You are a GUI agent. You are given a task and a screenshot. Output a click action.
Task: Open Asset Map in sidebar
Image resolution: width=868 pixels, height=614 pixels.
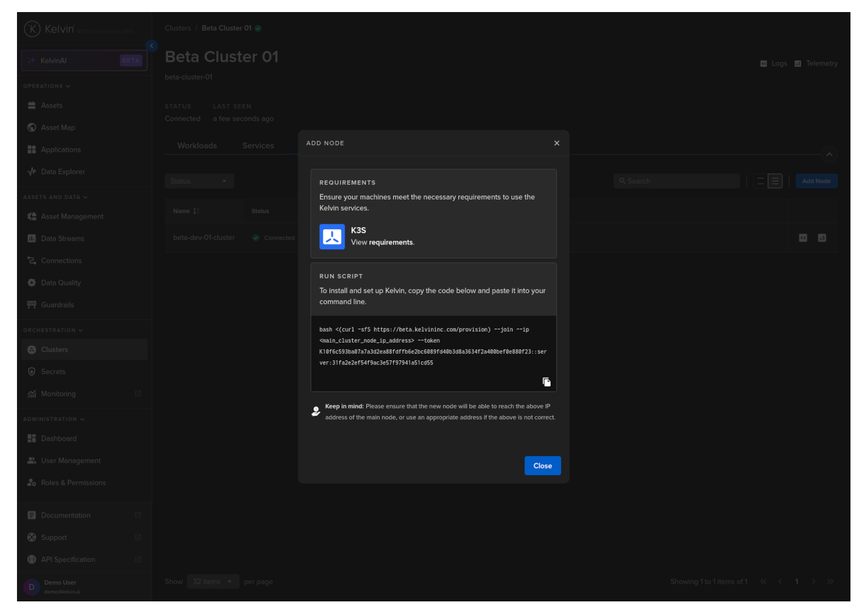(x=58, y=128)
